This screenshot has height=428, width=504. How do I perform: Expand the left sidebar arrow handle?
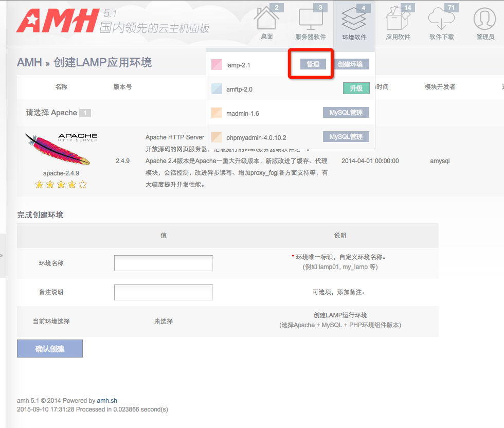coord(2,256)
